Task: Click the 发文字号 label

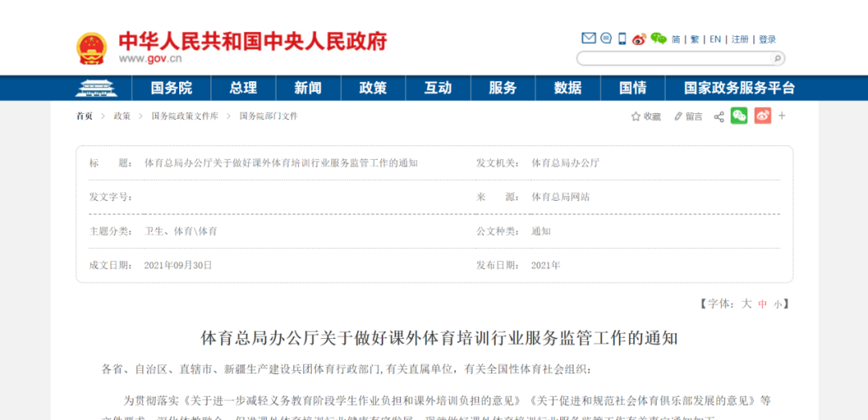Action: point(111,197)
